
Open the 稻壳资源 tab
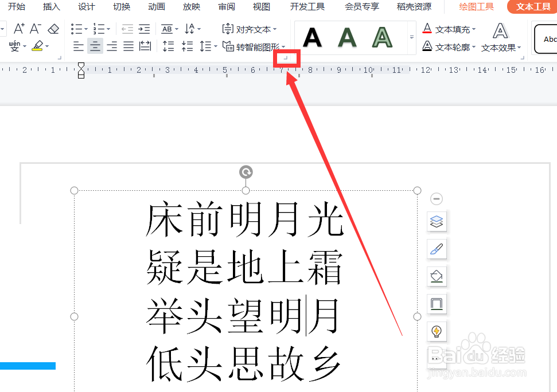[x=414, y=6]
